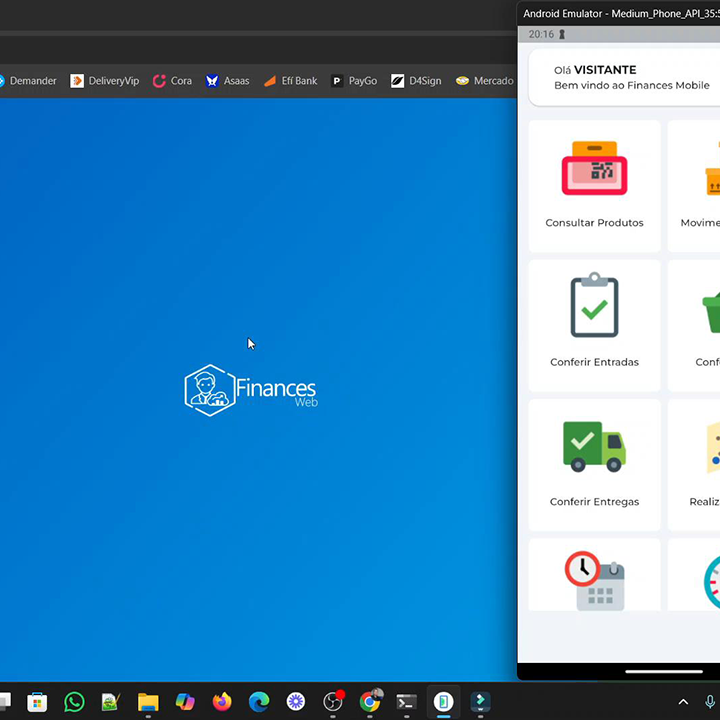Open the PayGo bookmark
Image resolution: width=720 pixels, height=720 pixels.
tap(354, 81)
